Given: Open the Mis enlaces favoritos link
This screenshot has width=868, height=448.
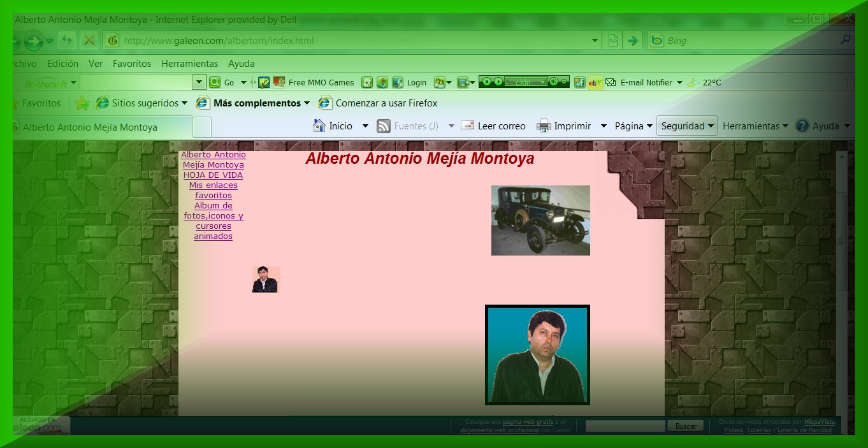Looking at the screenshot, I should pyautogui.click(x=213, y=190).
